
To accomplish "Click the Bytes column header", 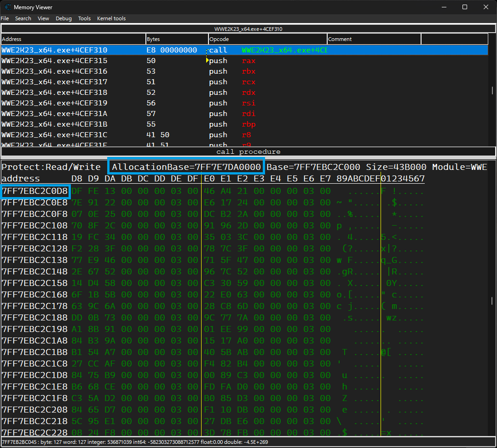I will tap(177, 39).
